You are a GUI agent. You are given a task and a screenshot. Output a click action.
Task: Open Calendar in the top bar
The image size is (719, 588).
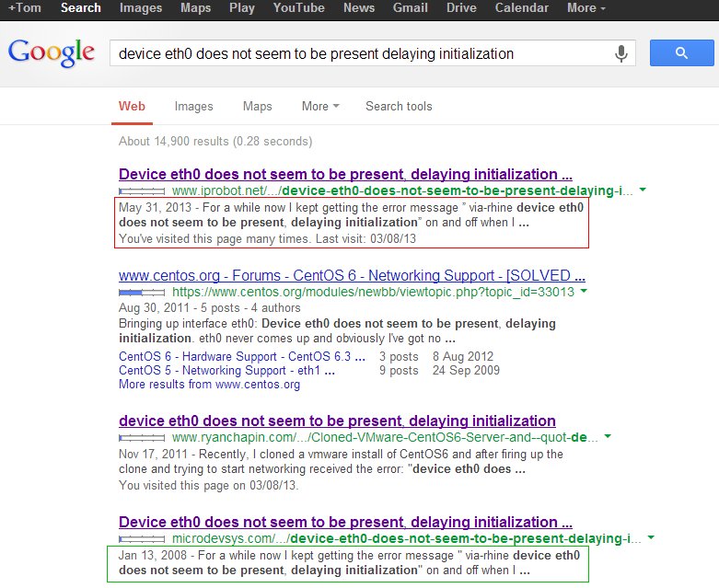coord(521,7)
